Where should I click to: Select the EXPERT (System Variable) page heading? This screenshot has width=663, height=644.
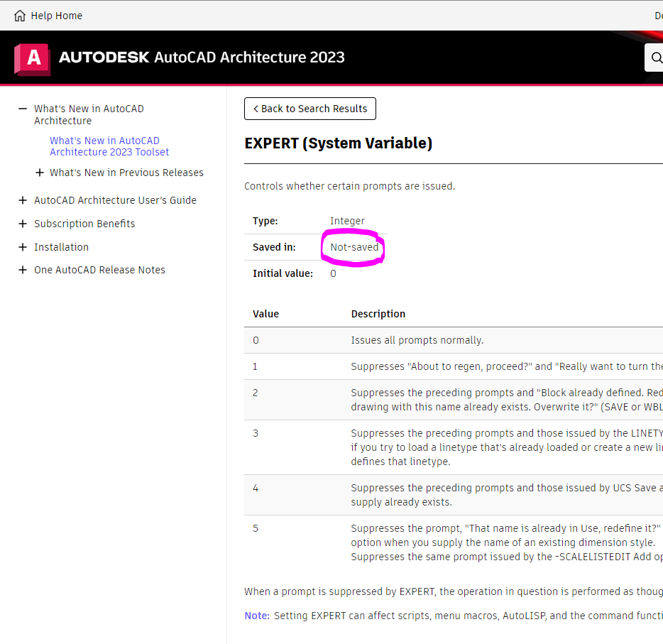[338, 143]
